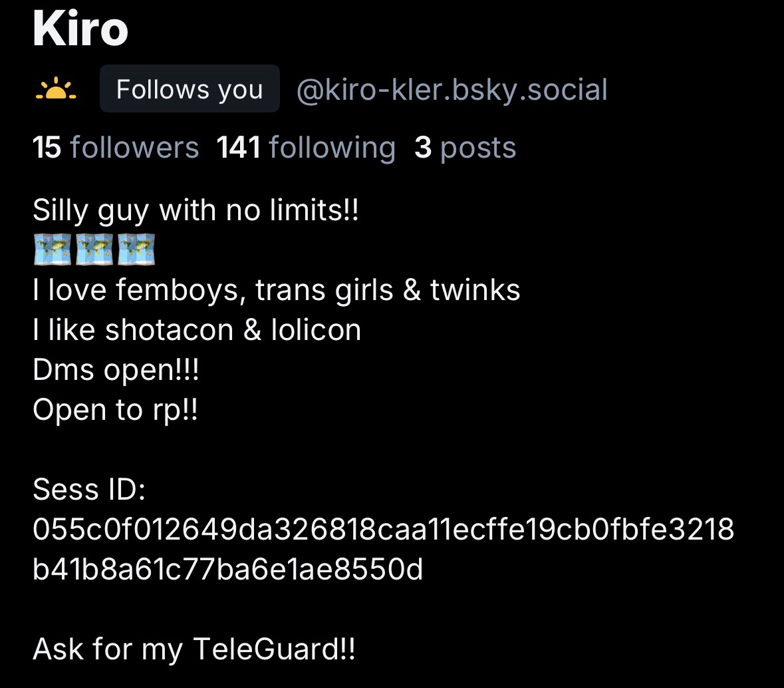Click the bold number 141

(239, 148)
